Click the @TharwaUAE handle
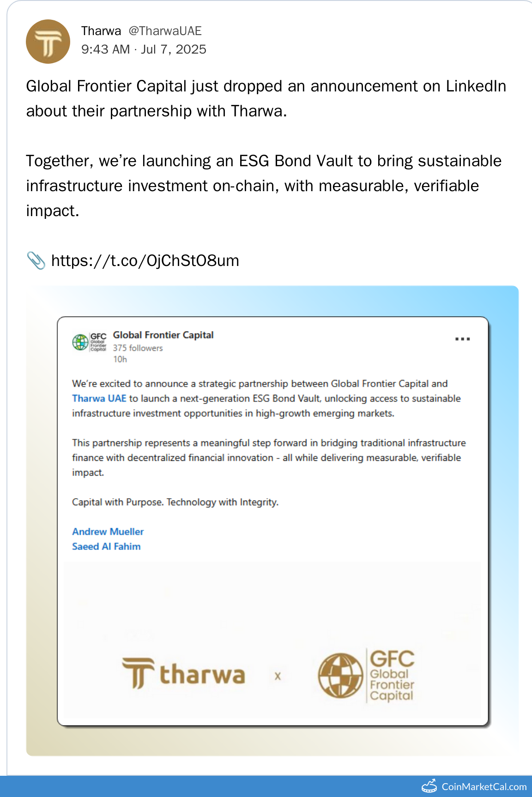The image size is (532, 797). [x=165, y=31]
